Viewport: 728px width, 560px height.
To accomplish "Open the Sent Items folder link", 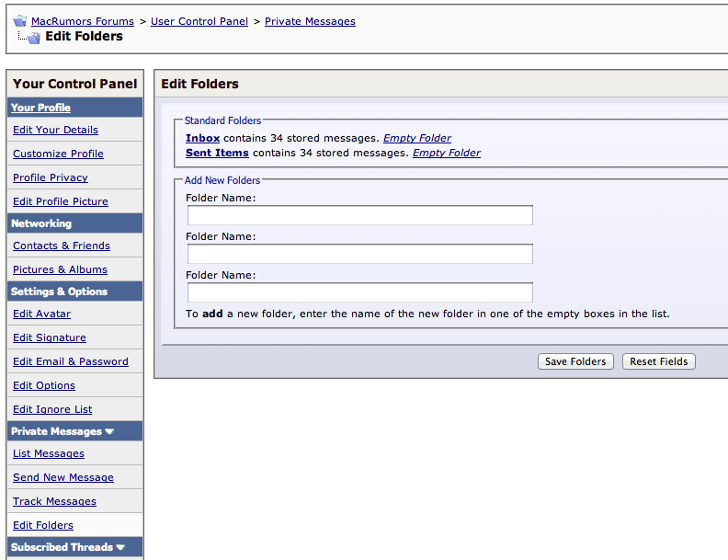I will (x=217, y=153).
